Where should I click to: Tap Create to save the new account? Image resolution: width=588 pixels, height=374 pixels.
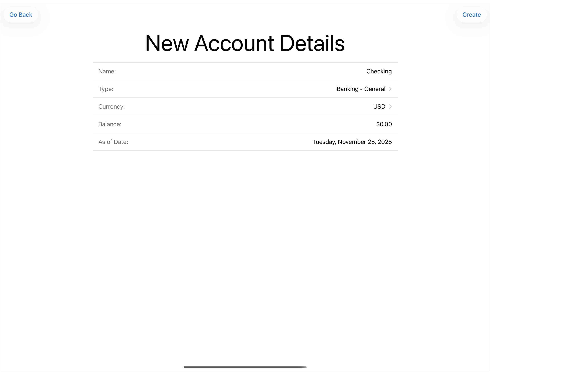tap(471, 14)
